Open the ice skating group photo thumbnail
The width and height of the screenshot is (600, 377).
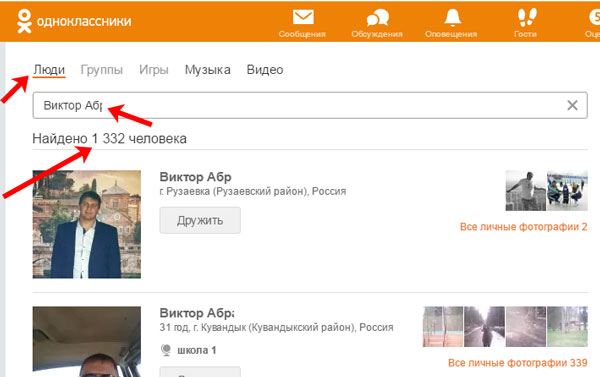[567, 191]
